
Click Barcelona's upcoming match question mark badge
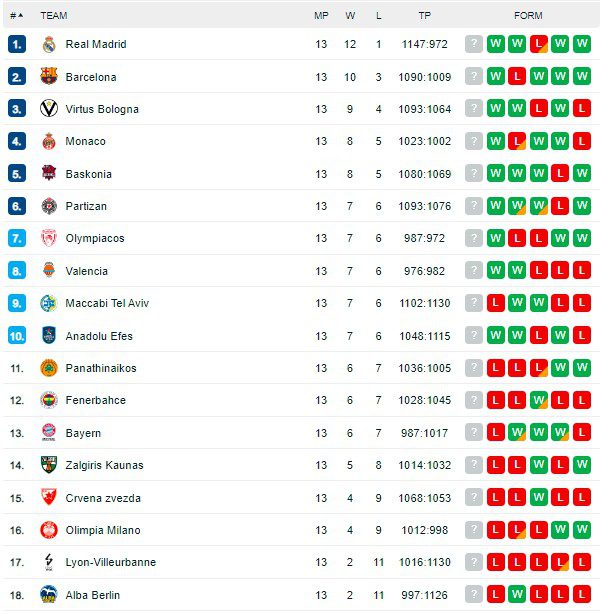[474, 77]
